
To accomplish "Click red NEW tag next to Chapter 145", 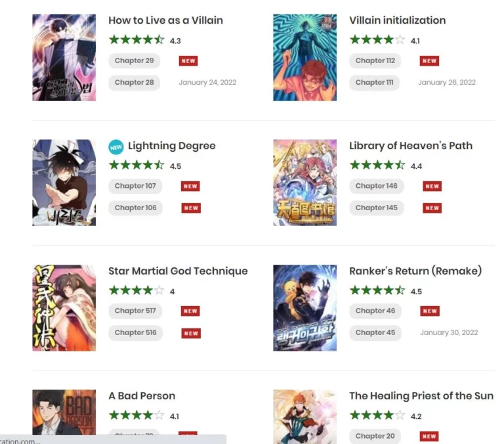I will coord(432,208).
